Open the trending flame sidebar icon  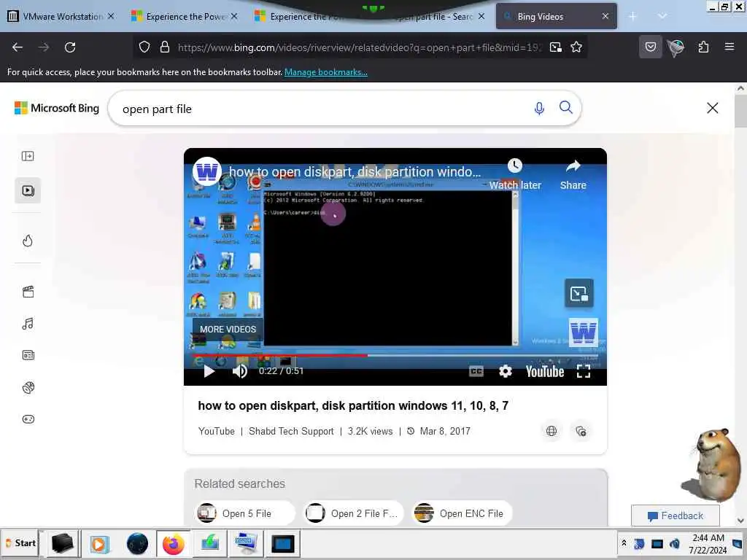[28, 241]
